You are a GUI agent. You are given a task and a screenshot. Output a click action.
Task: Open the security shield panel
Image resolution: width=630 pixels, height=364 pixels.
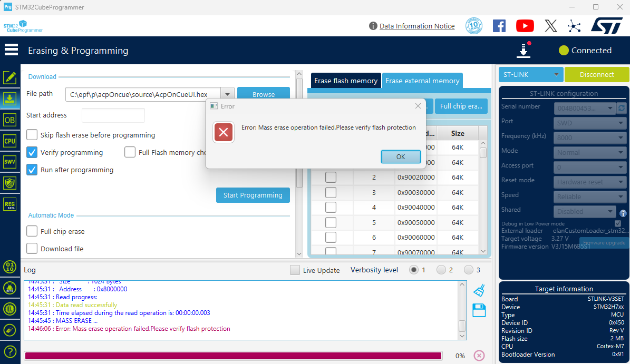coord(10,183)
